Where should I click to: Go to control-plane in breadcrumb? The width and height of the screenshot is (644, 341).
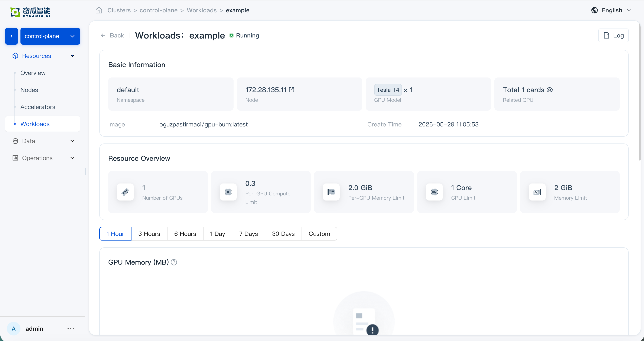tap(159, 10)
